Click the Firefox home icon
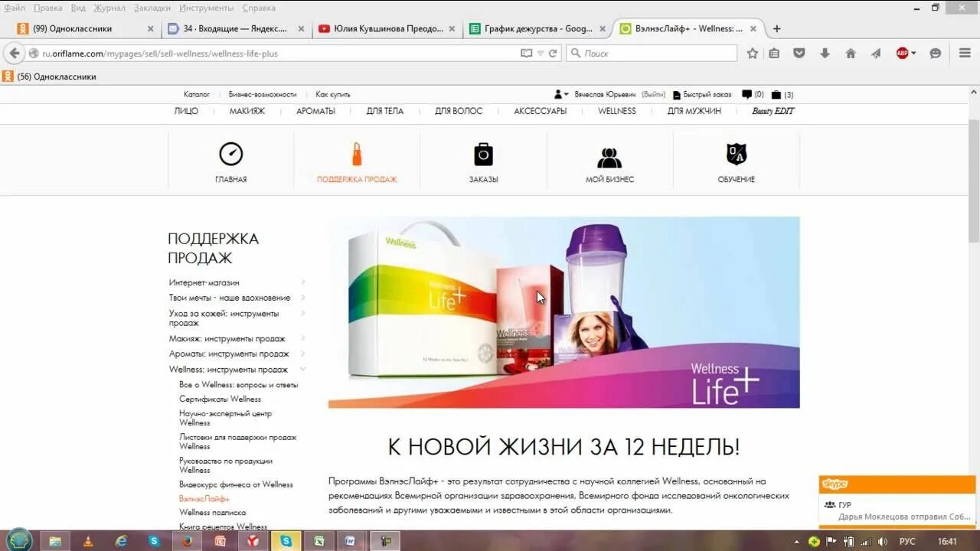 tap(849, 54)
